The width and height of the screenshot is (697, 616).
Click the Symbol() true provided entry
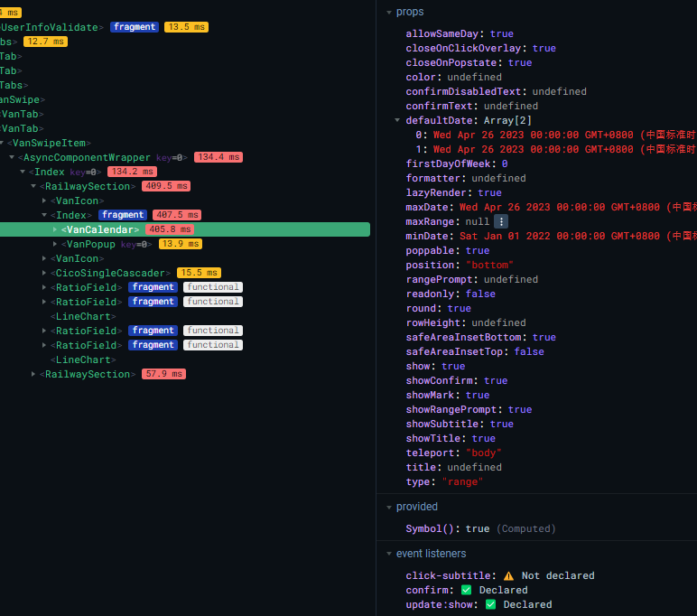pos(480,528)
